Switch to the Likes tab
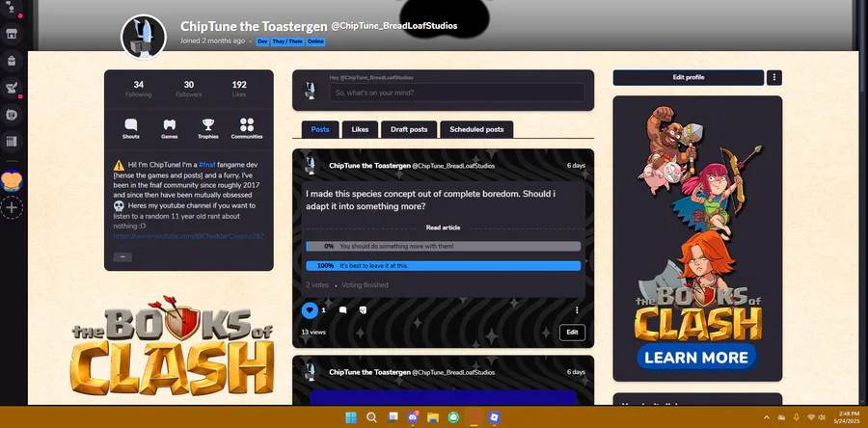Viewport: 868px width, 428px height. 360,129
